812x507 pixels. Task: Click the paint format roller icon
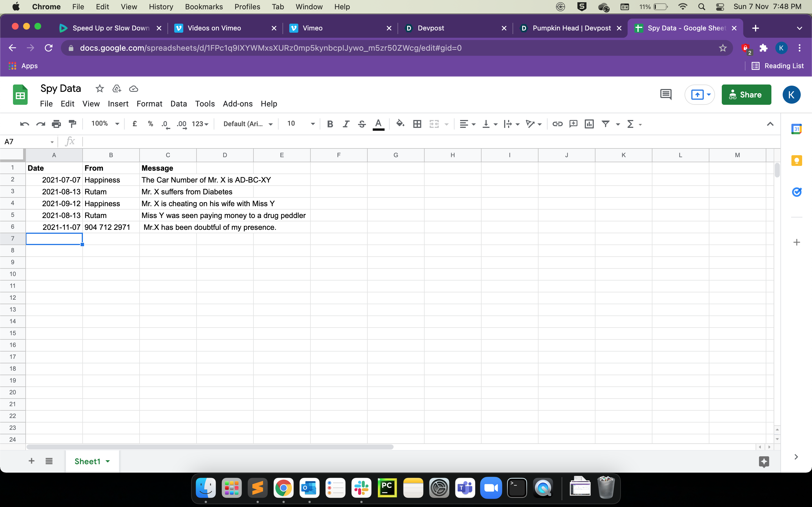pos(72,124)
